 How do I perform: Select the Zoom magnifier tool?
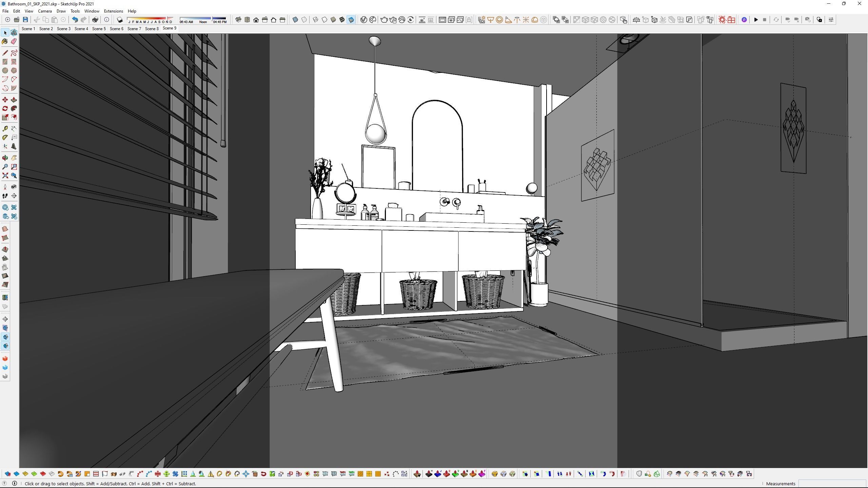5,167
